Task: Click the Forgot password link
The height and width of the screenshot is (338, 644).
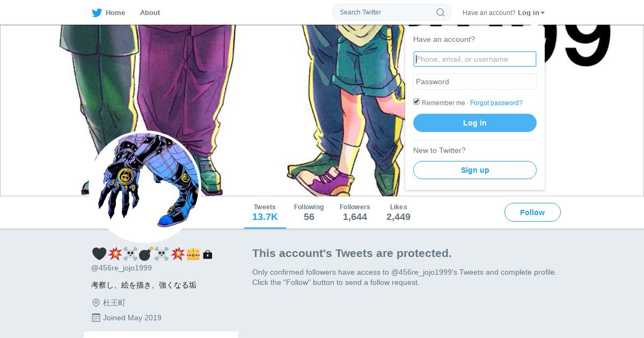Action: (496, 103)
